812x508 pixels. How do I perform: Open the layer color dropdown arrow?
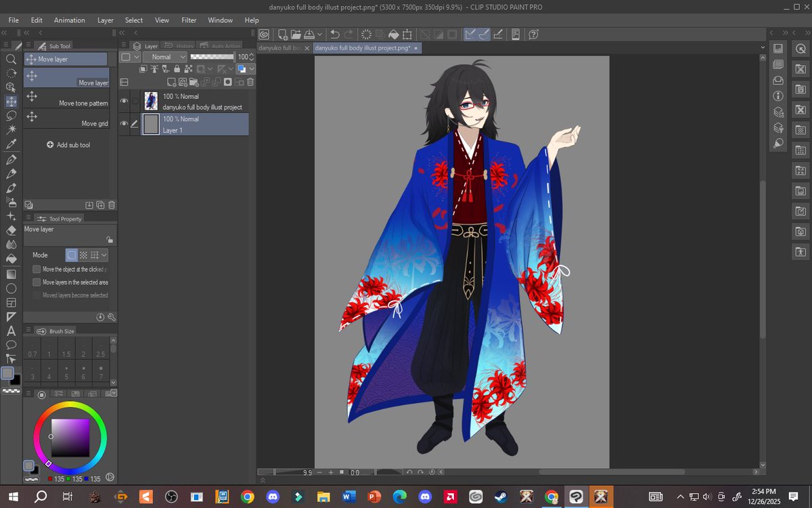point(252,69)
